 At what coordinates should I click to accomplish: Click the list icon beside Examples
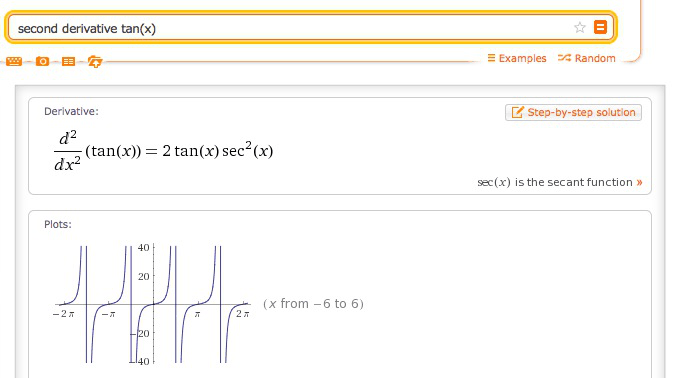pyautogui.click(x=491, y=58)
